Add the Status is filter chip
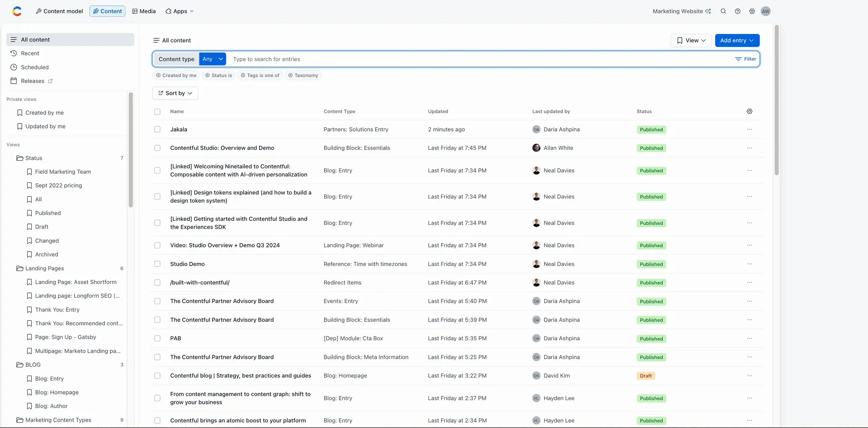 218,76
